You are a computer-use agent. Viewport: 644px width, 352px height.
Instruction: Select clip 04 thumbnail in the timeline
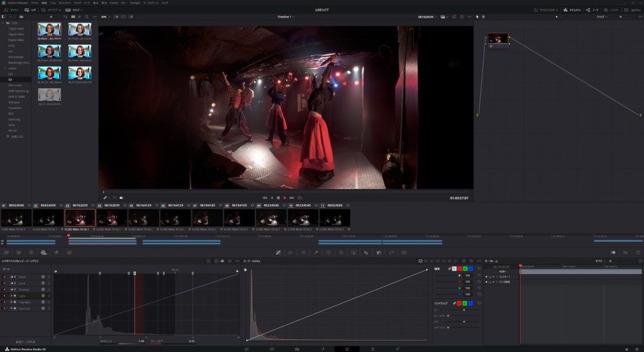pos(112,218)
